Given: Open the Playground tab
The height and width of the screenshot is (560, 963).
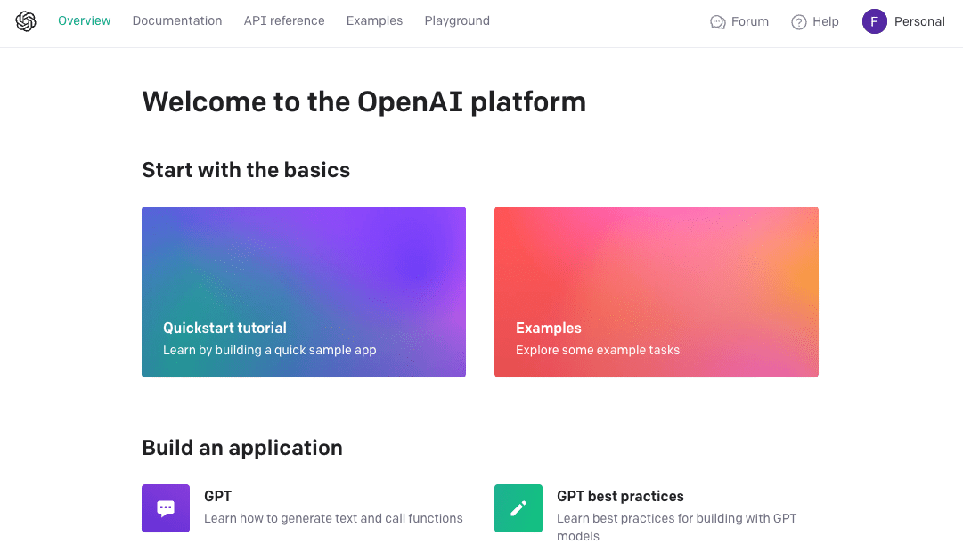Looking at the screenshot, I should 457,20.
